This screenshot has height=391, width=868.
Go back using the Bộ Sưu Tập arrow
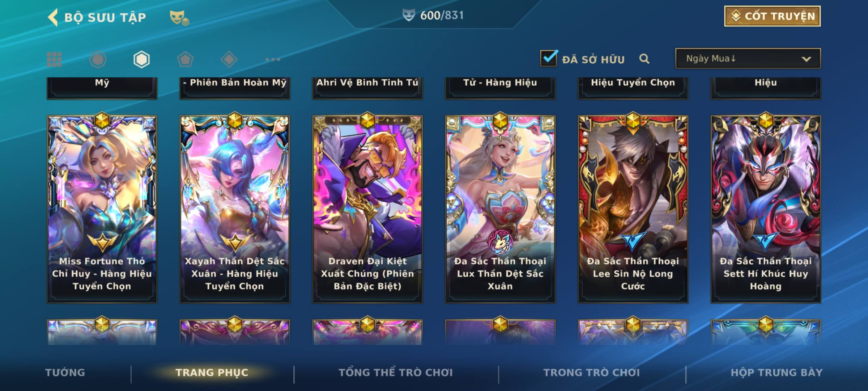click(x=53, y=17)
